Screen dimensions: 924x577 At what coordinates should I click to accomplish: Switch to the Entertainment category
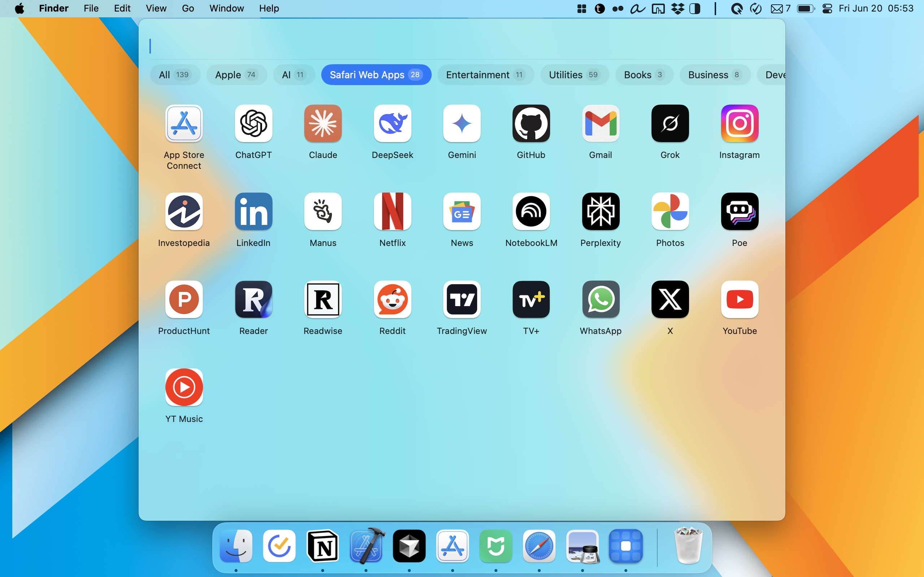(x=485, y=75)
